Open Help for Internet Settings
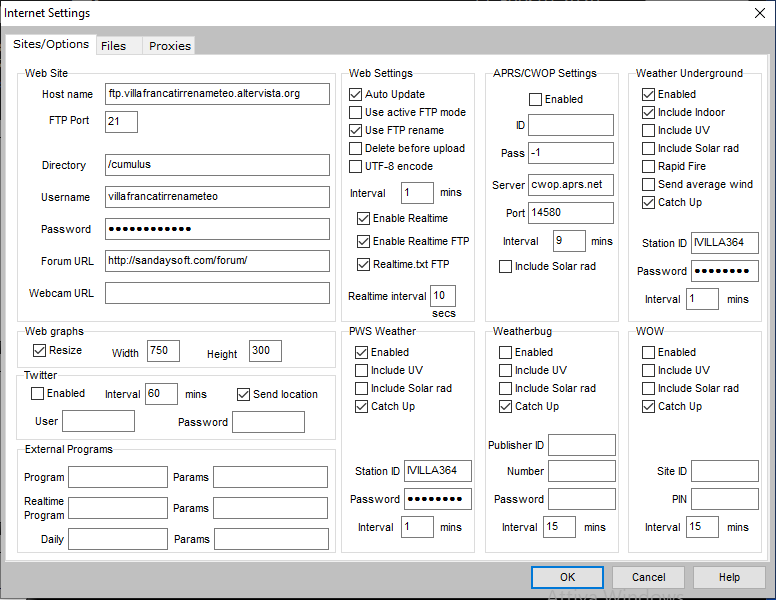Screen dimensions: 776x600 729,577
